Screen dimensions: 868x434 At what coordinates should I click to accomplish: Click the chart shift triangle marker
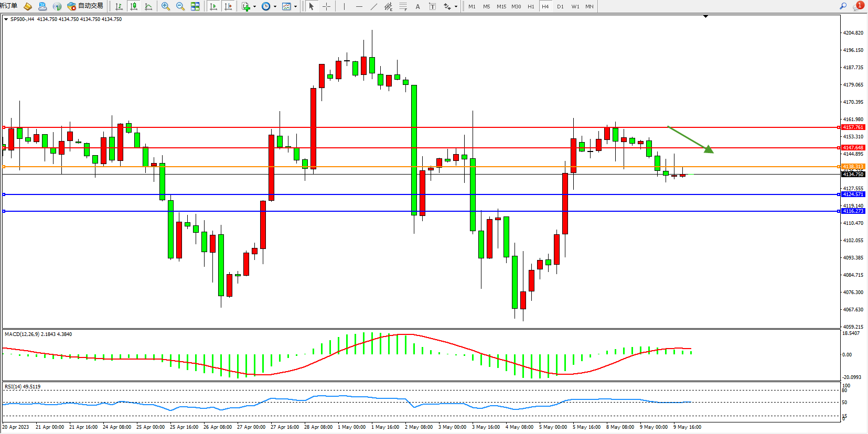pos(705,16)
